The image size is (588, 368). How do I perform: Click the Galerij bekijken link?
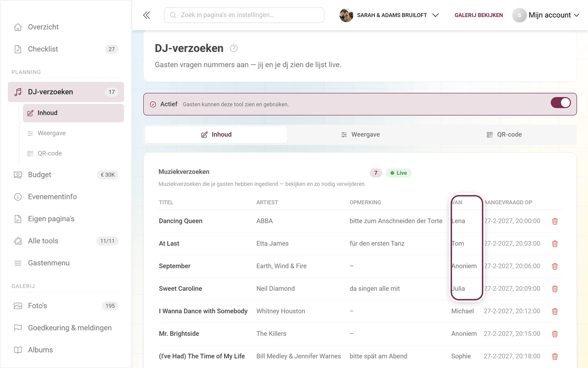click(x=479, y=15)
